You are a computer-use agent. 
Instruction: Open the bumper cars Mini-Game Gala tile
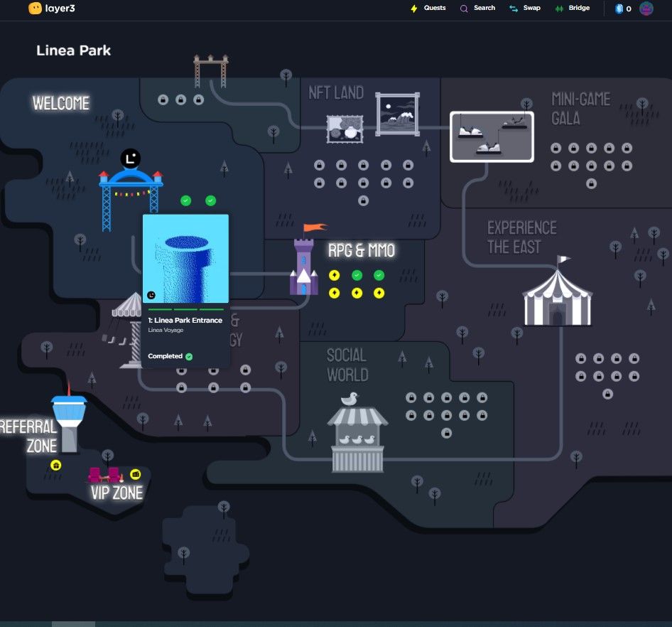(x=492, y=136)
